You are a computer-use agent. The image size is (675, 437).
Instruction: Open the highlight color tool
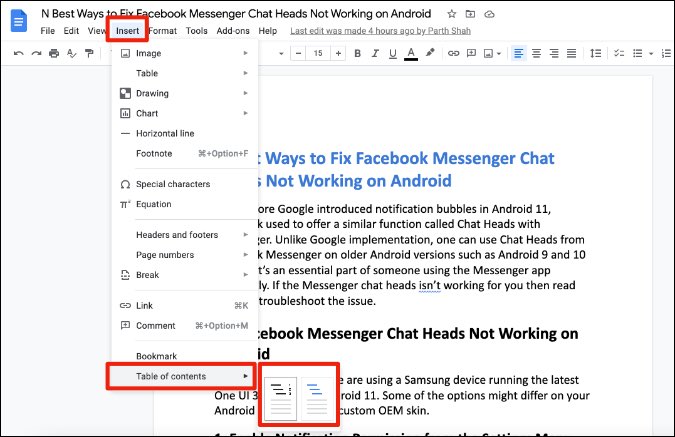pos(430,53)
